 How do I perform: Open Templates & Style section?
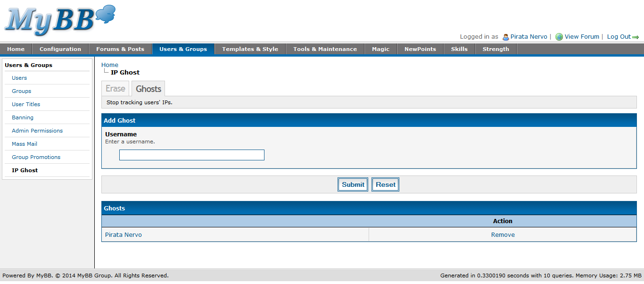point(250,49)
